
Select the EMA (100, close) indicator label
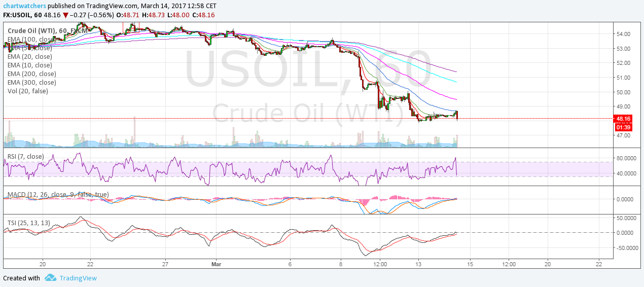point(31,39)
